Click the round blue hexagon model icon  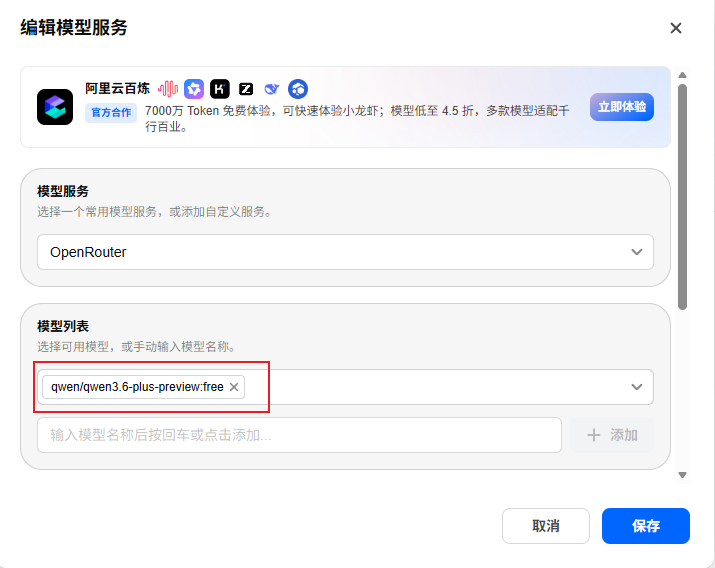(298, 89)
